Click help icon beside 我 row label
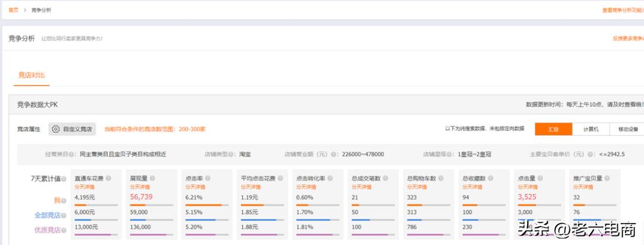 [64, 201]
